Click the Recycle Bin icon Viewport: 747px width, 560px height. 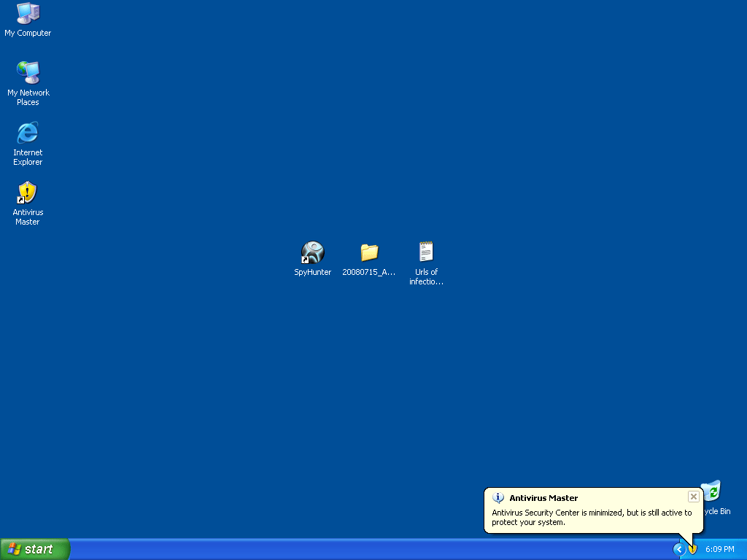(x=711, y=491)
